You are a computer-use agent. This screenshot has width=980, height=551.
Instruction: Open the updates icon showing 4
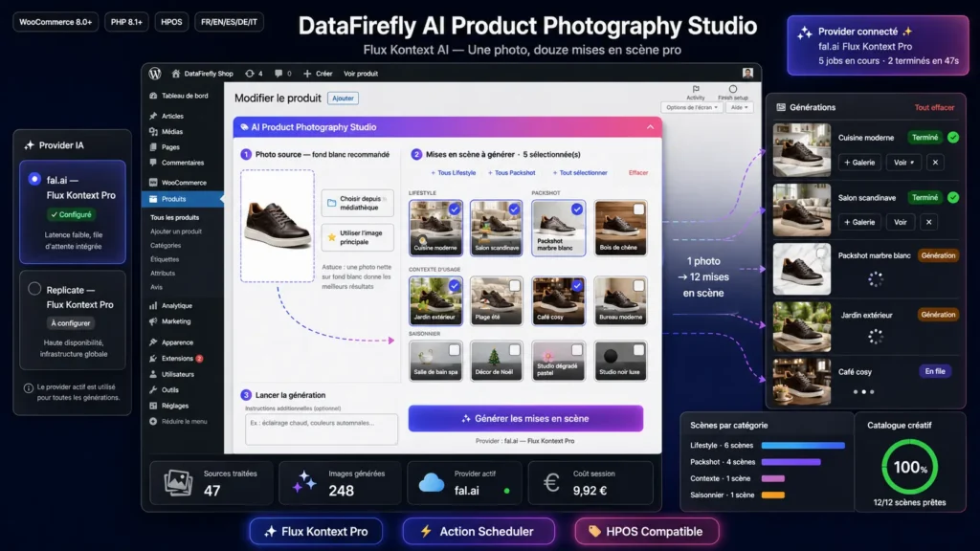tap(250, 74)
